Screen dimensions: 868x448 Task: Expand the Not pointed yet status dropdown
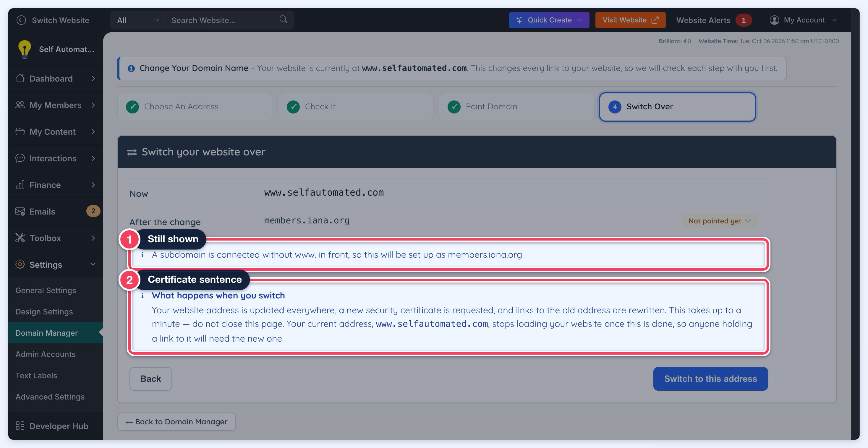coord(719,221)
